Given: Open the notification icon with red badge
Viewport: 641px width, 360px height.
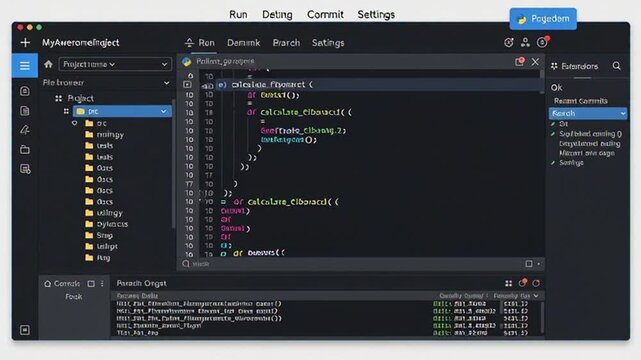Looking at the screenshot, I should pyautogui.click(x=542, y=42).
